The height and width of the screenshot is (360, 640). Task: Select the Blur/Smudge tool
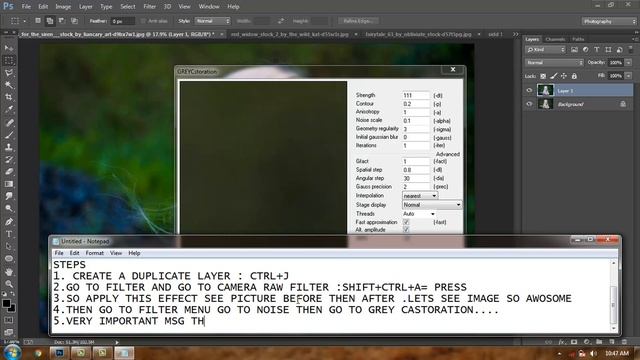pyautogui.click(x=9, y=196)
